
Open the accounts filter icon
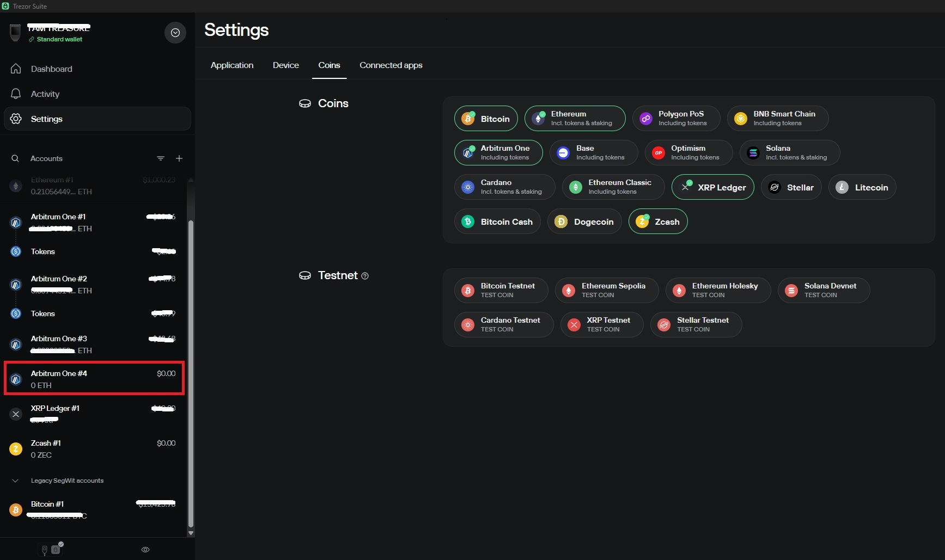coord(161,158)
